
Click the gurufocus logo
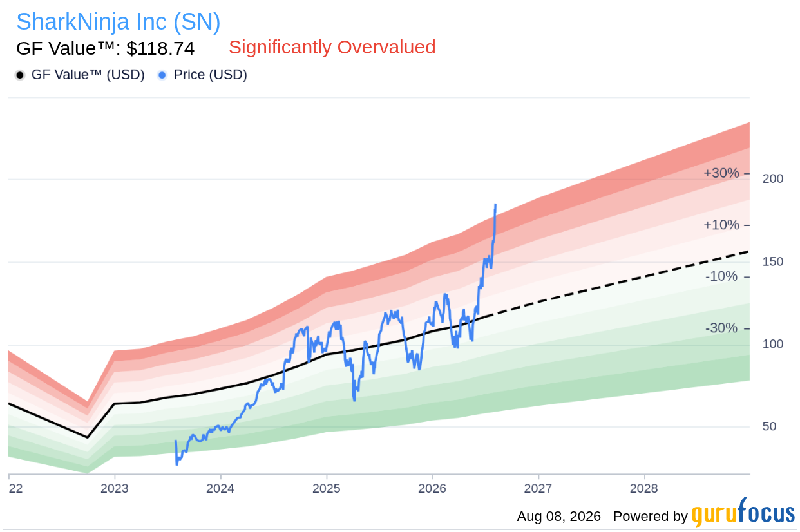tap(743, 513)
